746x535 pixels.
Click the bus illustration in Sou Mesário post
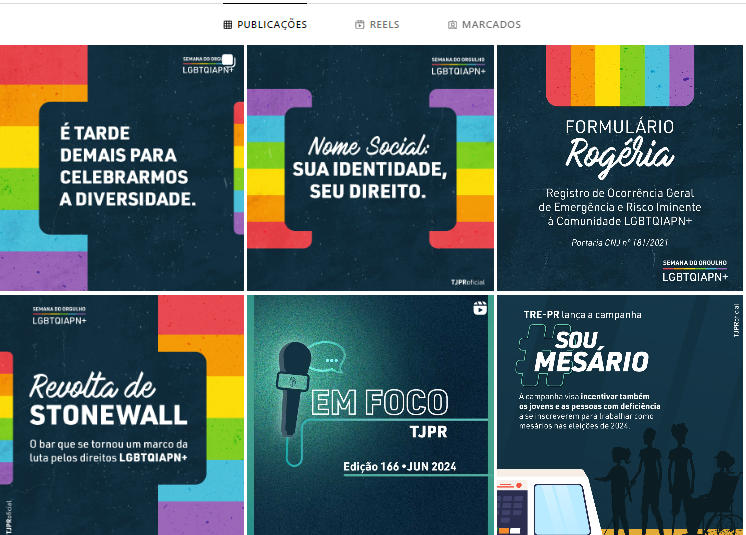[x=542, y=502]
